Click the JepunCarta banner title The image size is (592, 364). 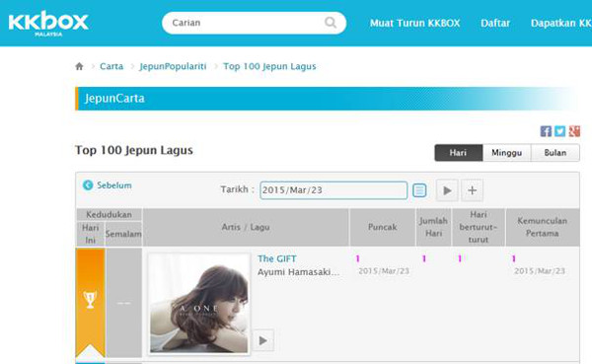(114, 99)
